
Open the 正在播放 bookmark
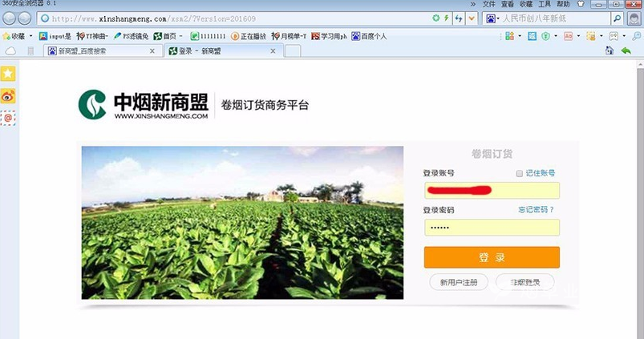[x=249, y=36]
